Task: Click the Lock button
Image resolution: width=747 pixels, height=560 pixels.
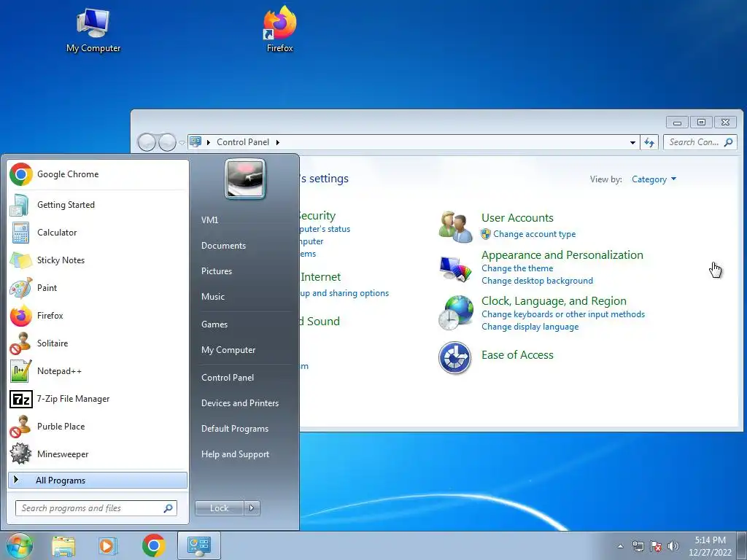Action: (x=220, y=508)
